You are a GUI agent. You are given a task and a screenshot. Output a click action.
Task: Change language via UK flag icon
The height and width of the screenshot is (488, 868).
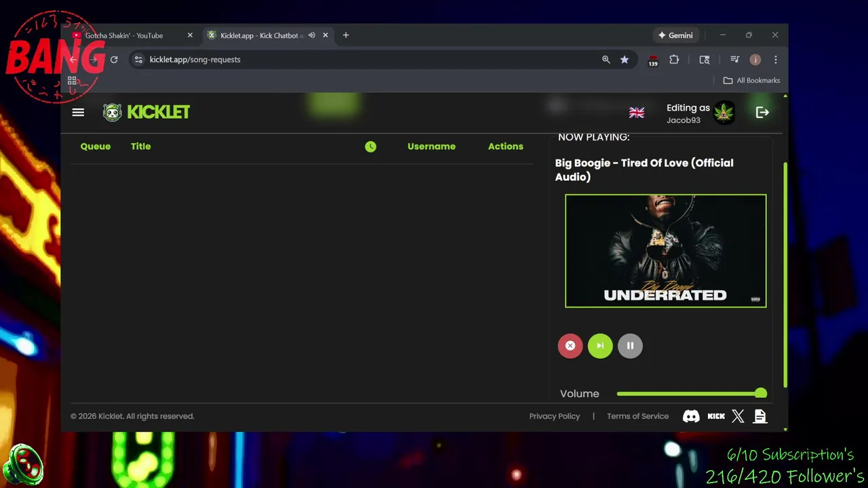(637, 113)
